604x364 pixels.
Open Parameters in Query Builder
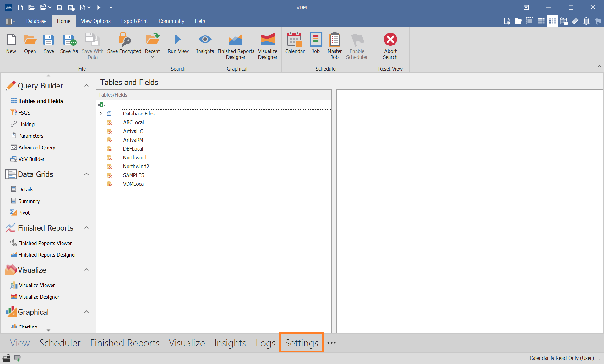click(x=31, y=136)
